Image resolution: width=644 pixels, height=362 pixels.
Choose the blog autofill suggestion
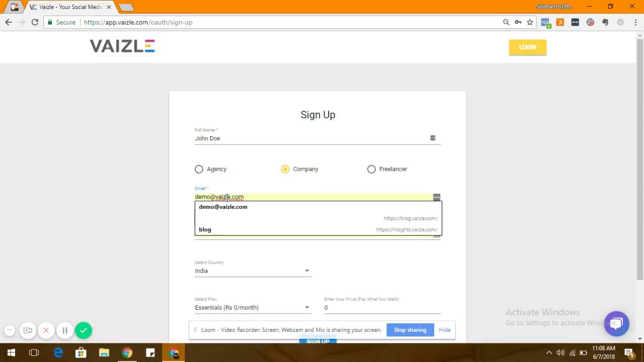pyautogui.click(x=318, y=229)
